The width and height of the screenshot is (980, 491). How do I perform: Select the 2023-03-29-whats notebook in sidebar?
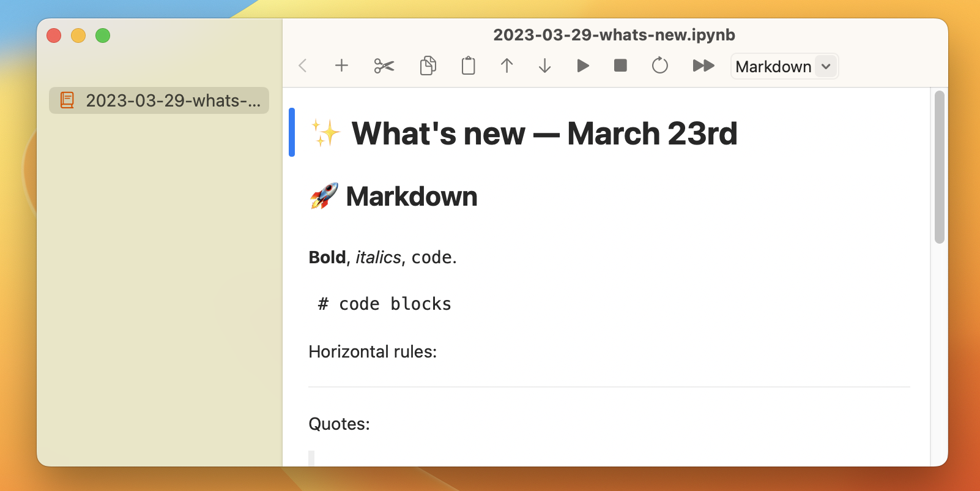(159, 100)
